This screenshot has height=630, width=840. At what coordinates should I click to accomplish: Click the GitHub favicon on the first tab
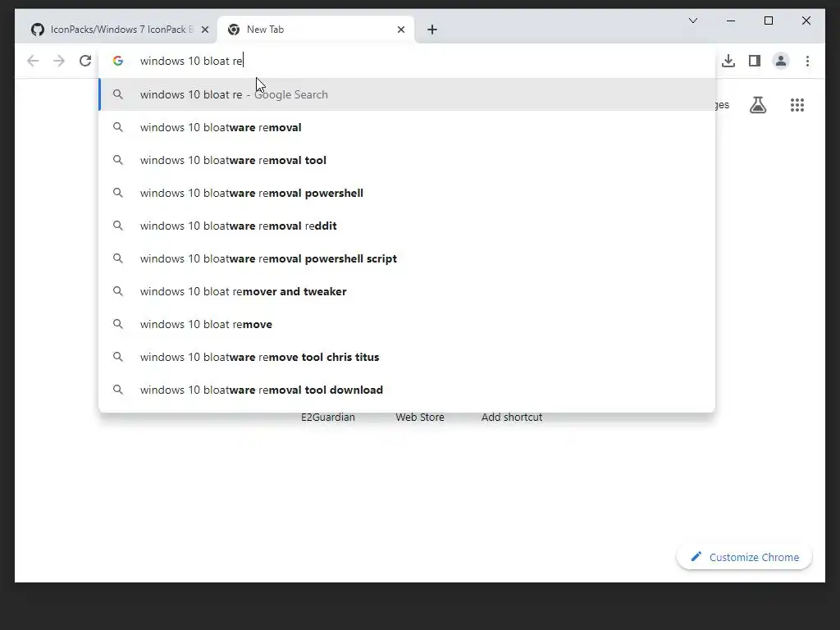(38, 30)
